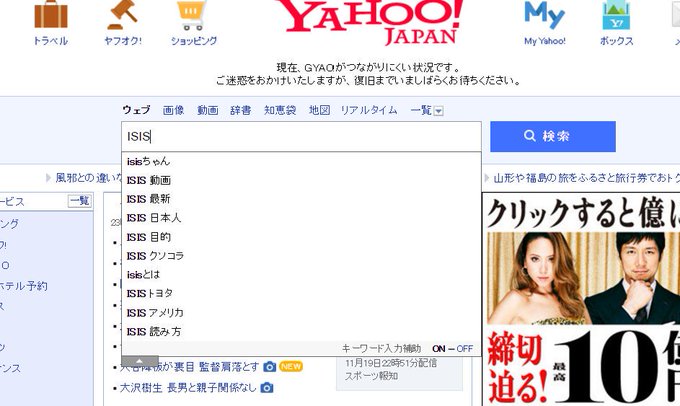680x406 pixels.
Task: Expand the 一覧 dropdown arrow in search tabs
Action: (x=438, y=111)
